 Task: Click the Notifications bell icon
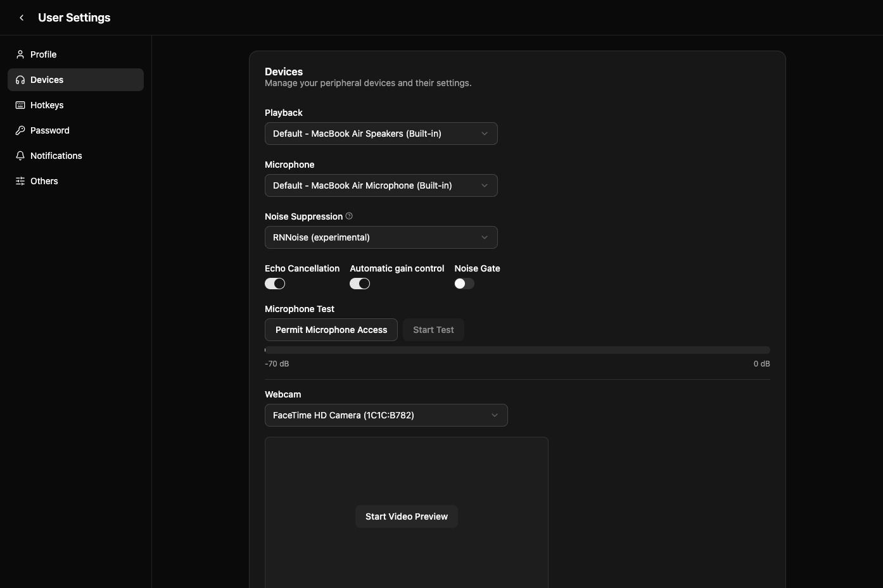tap(20, 156)
